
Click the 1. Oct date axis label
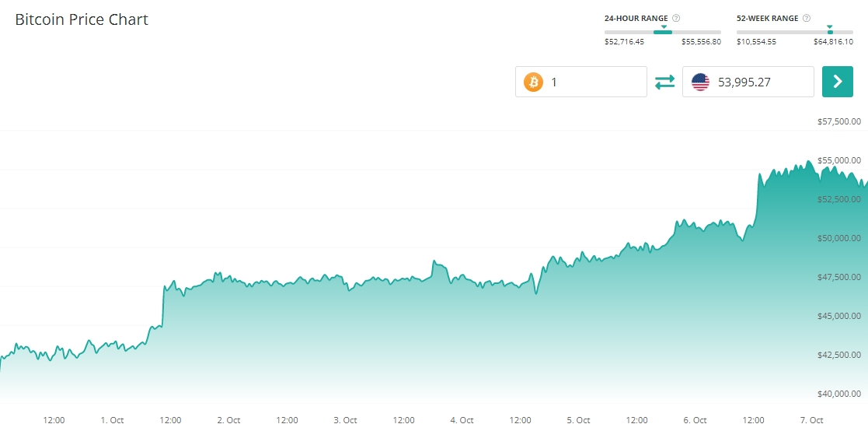(112, 420)
